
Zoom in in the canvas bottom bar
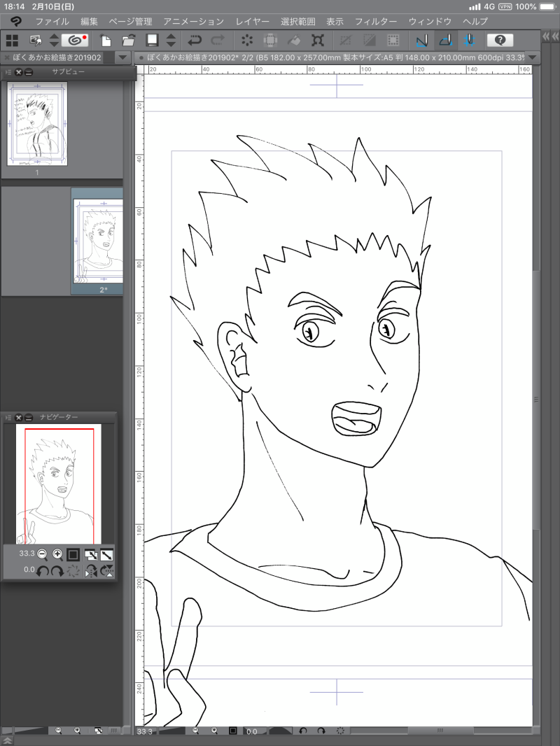pyautogui.click(x=214, y=731)
